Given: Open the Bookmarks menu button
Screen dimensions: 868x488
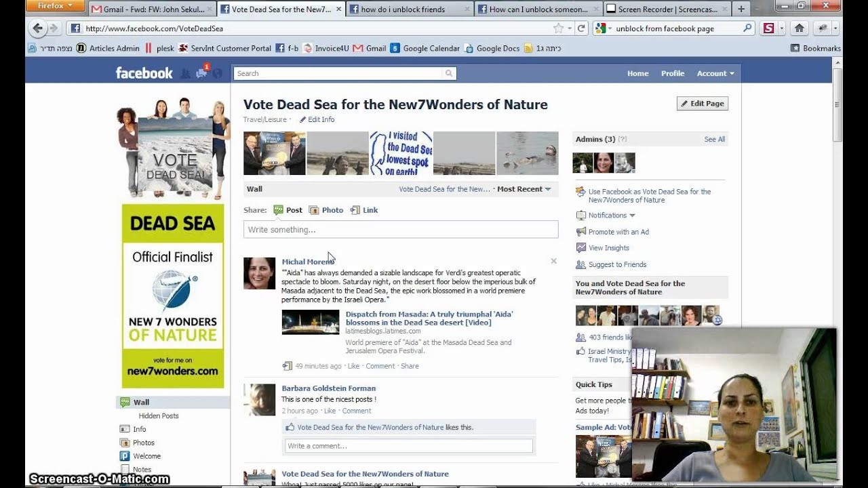Looking at the screenshot, I should click(x=815, y=48).
